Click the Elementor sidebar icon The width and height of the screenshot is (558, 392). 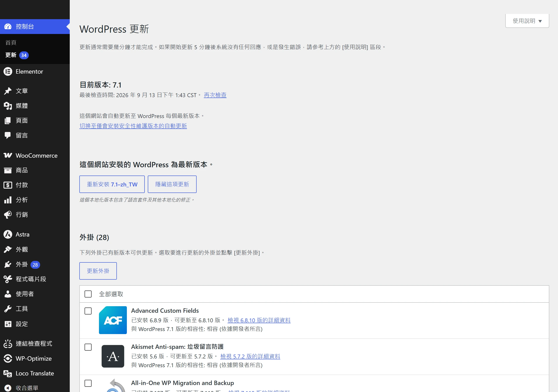[x=8, y=71]
